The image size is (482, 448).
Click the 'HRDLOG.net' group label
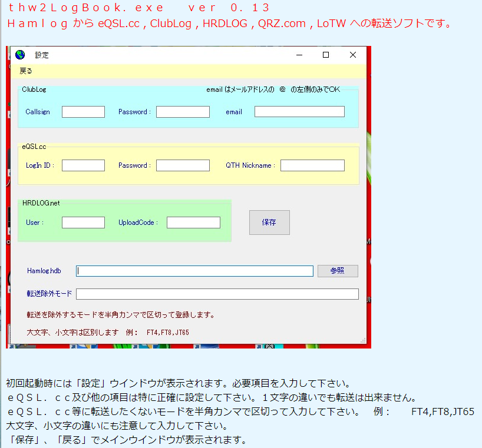41,203
